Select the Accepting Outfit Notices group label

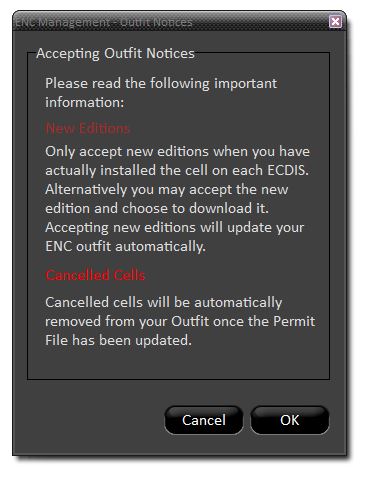point(115,53)
